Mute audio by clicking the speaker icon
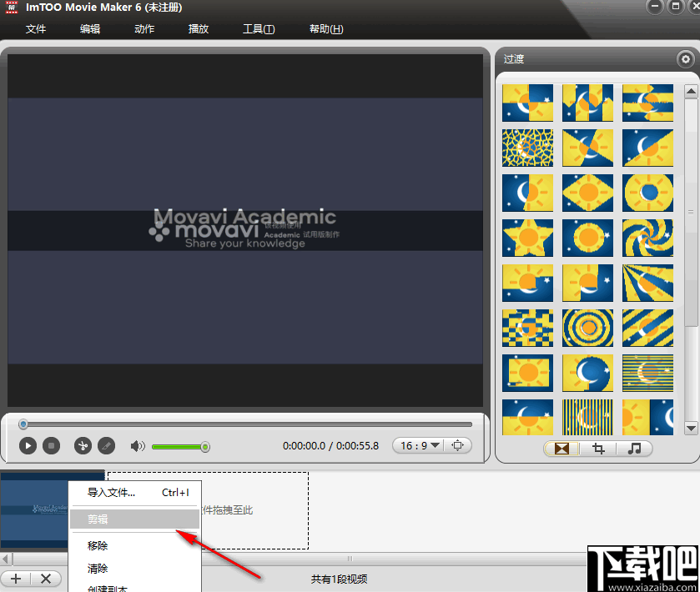 coord(138,446)
